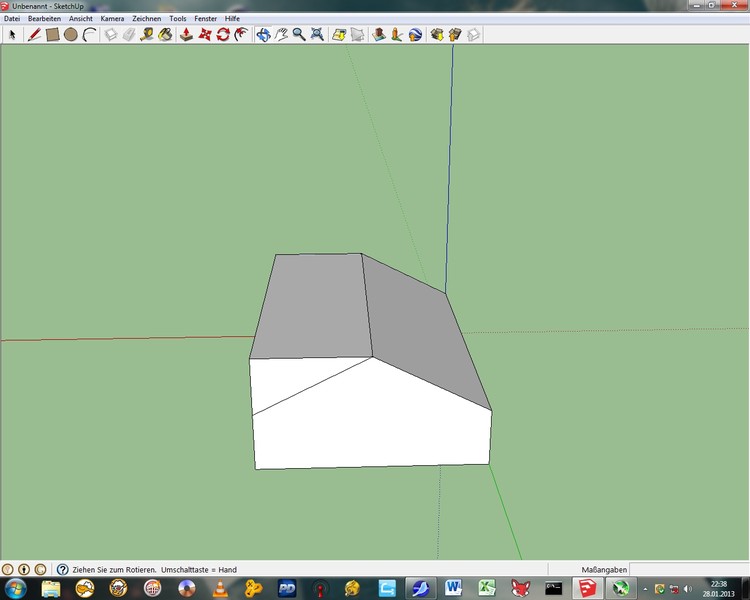Select the Paint Bucket tool
The height and width of the screenshot is (600, 750).
pos(165,34)
